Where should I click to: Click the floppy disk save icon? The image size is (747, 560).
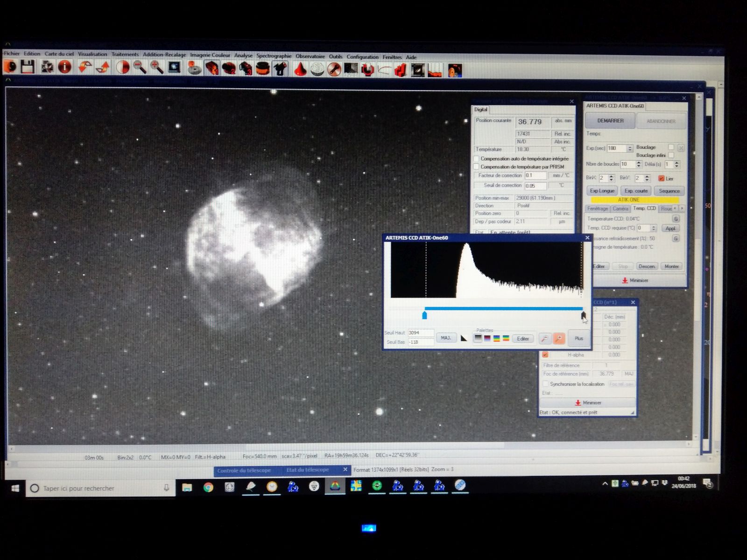click(28, 67)
